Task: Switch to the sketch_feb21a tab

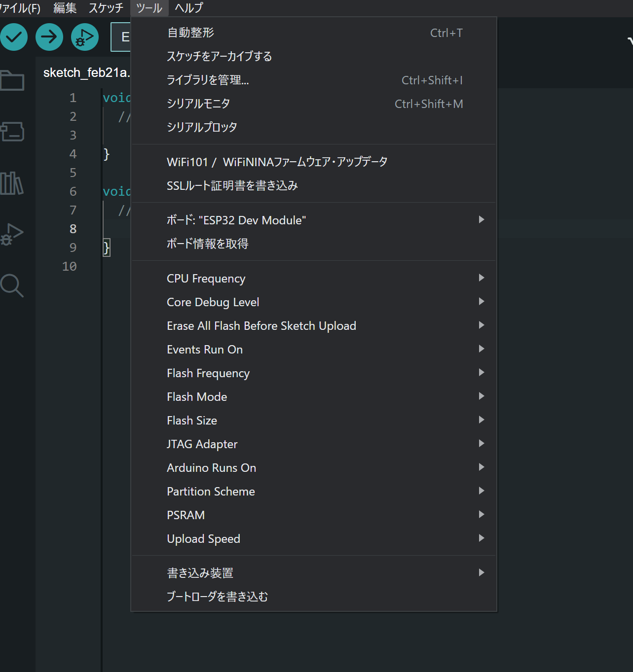Action: pyautogui.click(x=86, y=73)
